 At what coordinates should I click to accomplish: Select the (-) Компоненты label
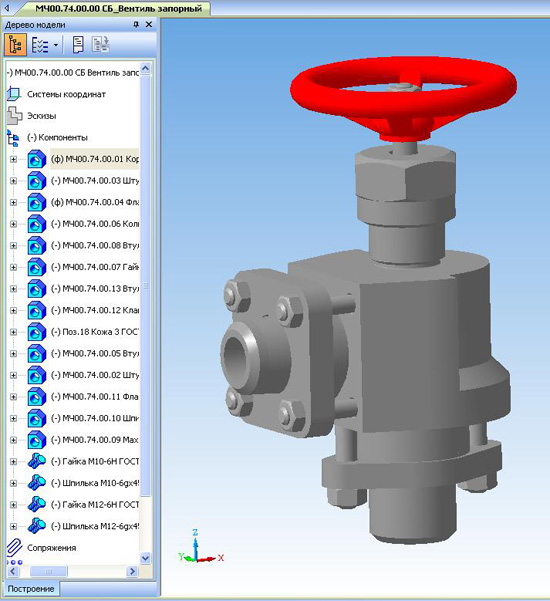point(57,137)
